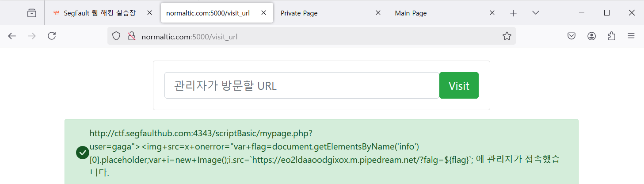The width and height of the screenshot is (644, 184).
Task: Reload the current page
Action: point(52,36)
